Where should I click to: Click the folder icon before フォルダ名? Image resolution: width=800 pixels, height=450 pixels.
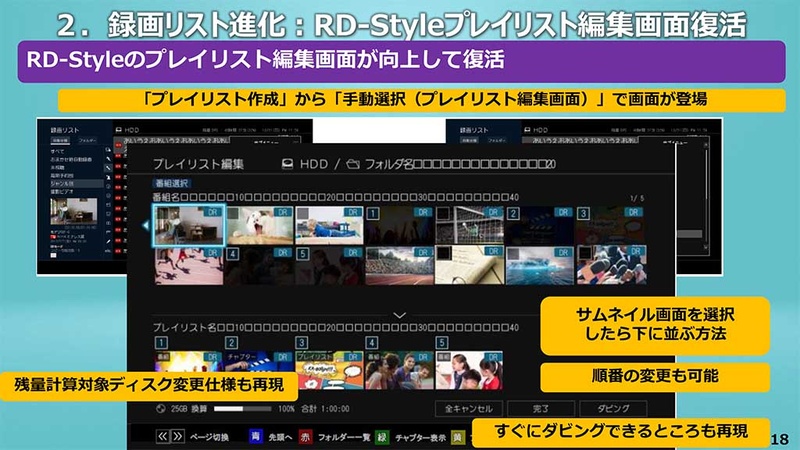click(x=353, y=164)
